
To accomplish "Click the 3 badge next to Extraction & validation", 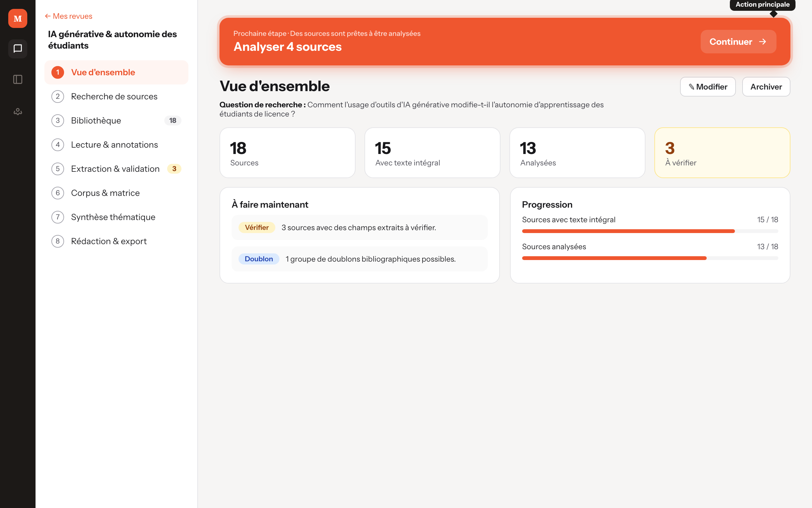I will click(x=174, y=169).
